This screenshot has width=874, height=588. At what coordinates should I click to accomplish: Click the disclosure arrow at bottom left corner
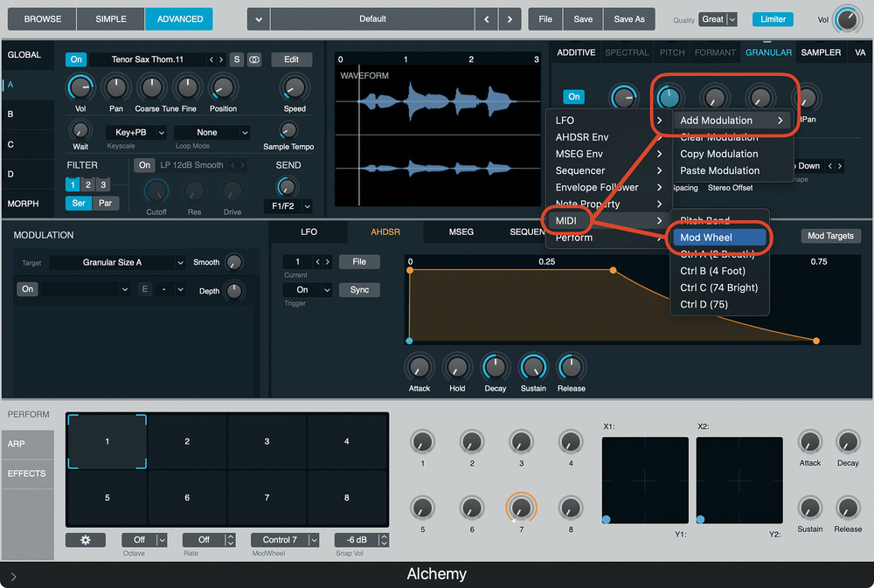13,576
